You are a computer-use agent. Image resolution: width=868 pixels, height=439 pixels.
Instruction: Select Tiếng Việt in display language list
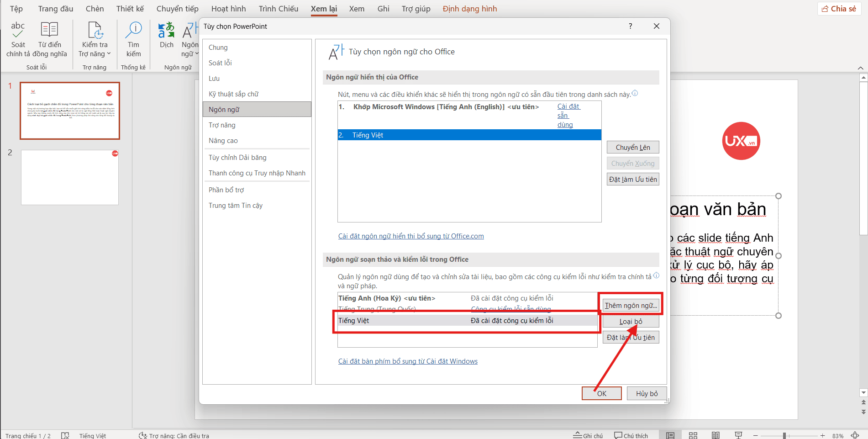coord(469,135)
